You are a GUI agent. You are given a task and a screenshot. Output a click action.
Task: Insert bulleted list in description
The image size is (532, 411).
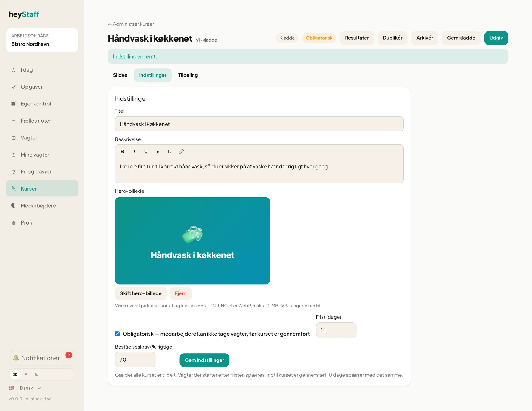pos(158,152)
